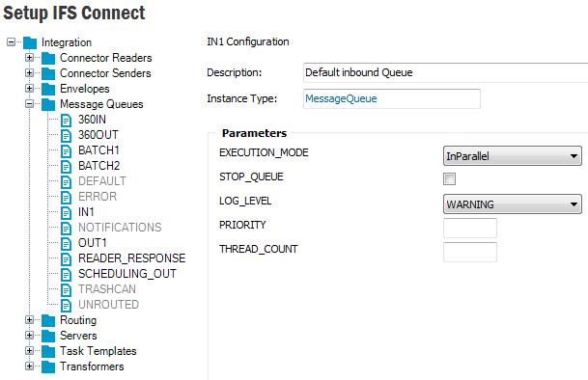
Task: Click the Servers folder icon
Action: point(48,337)
